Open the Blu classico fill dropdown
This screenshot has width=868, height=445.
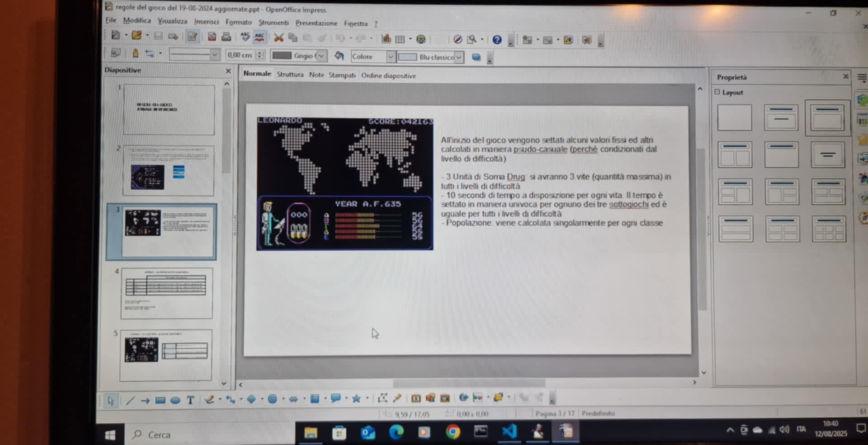(x=459, y=57)
